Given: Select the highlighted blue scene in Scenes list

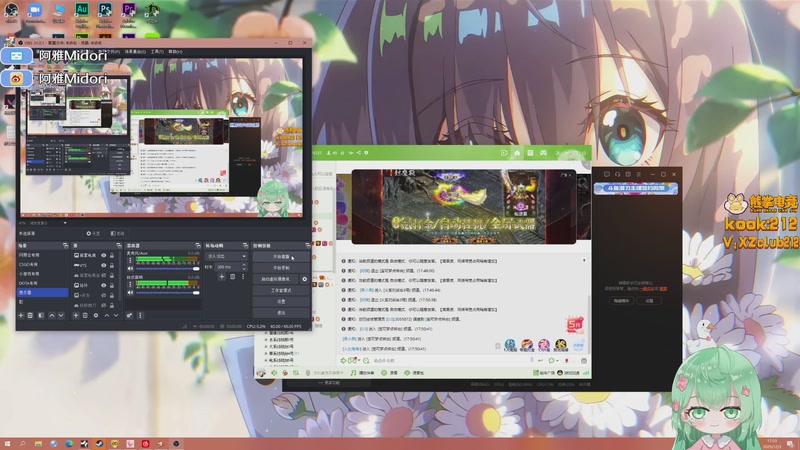Looking at the screenshot, I should click(x=42, y=293).
